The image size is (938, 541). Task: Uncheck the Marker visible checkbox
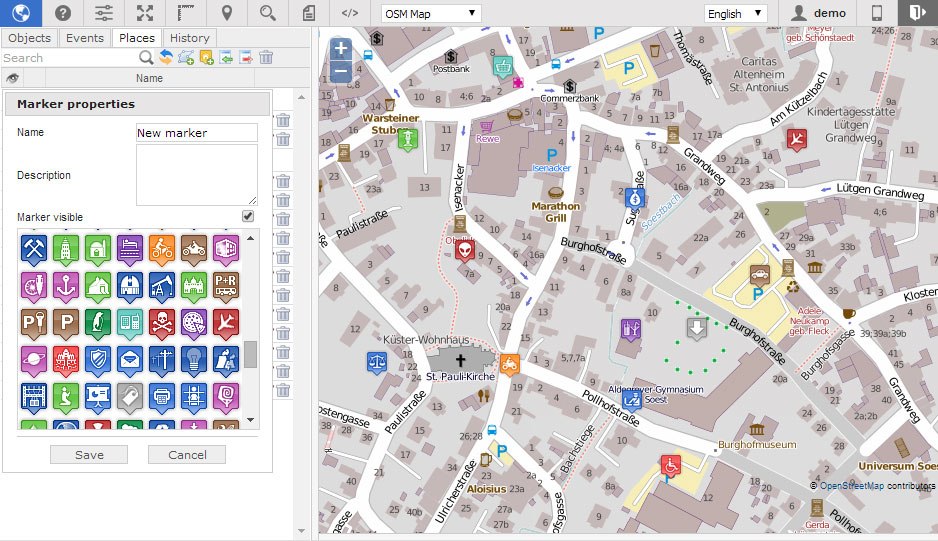(248, 216)
